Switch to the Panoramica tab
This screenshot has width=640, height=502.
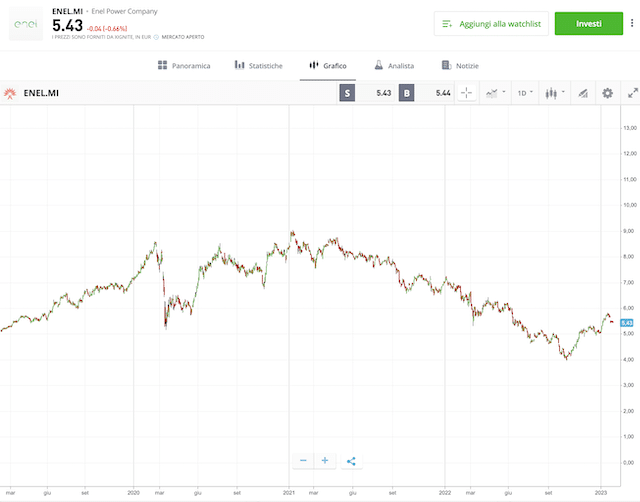184,66
